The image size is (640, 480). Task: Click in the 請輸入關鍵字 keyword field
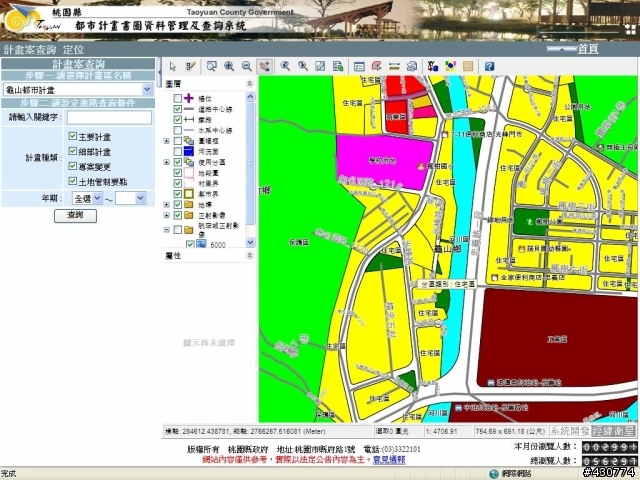109,118
